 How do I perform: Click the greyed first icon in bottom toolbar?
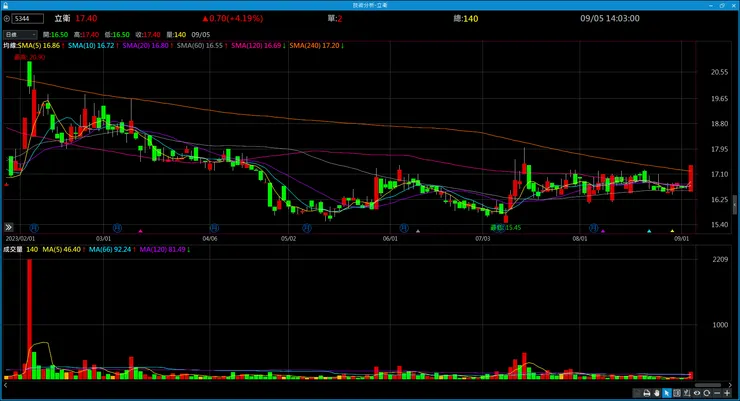pyautogui.click(x=637, y=393)
